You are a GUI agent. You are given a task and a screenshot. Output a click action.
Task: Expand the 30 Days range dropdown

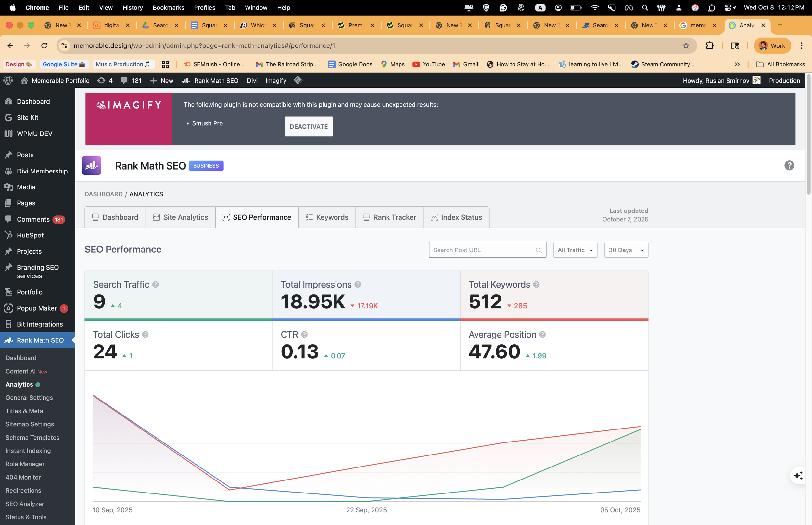626,250
